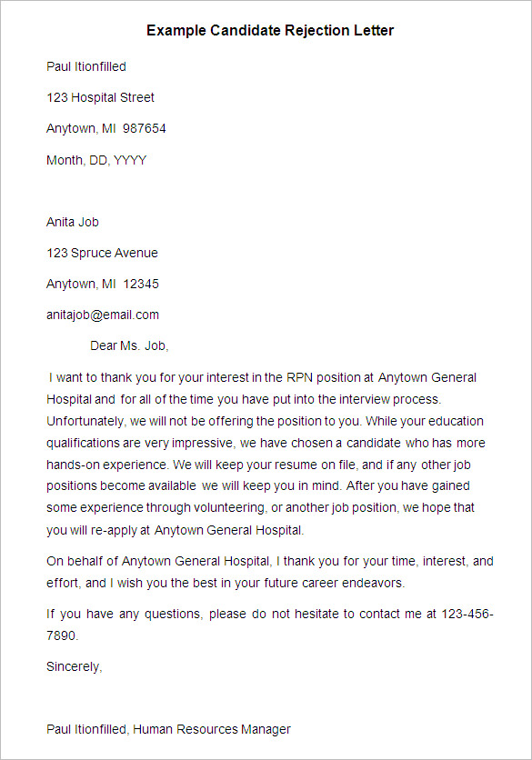
Task: Open the anitajob@email.com email address
Action: pyautogui.click(x=103, y=315)
